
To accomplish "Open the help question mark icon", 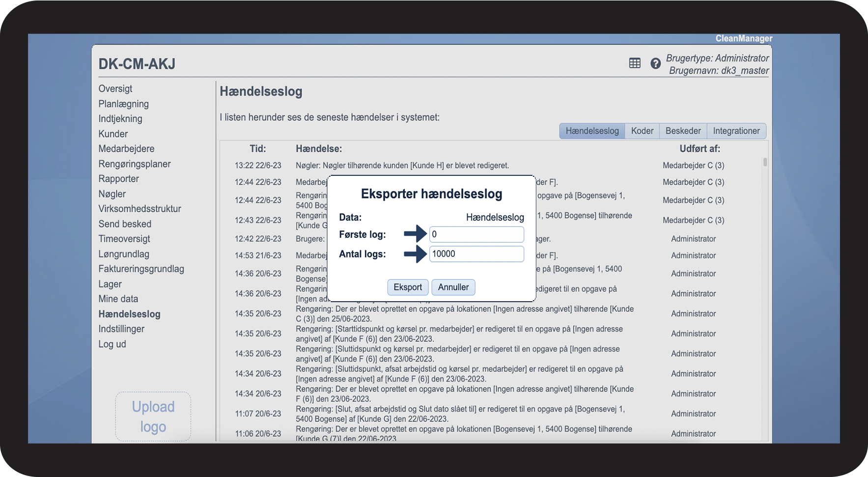I will (655, 63).
